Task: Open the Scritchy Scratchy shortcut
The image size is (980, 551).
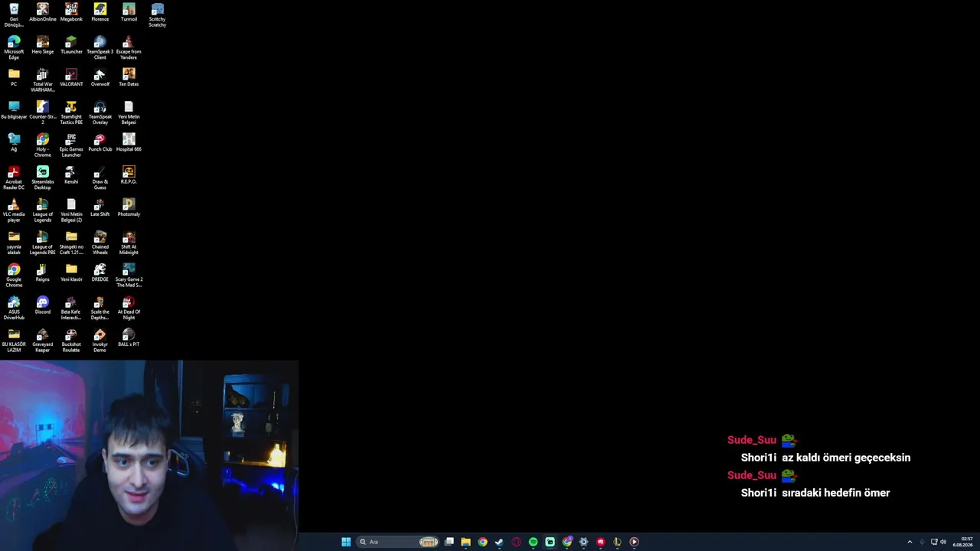Action: tap(158, 15)
